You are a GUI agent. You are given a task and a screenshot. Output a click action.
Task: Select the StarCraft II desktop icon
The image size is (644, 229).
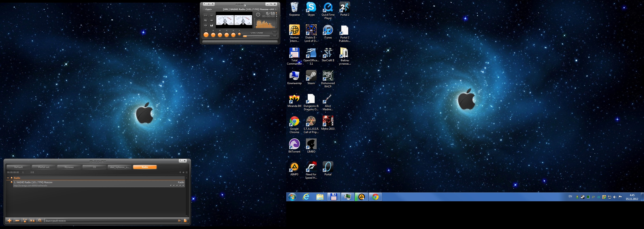point(328,55)
